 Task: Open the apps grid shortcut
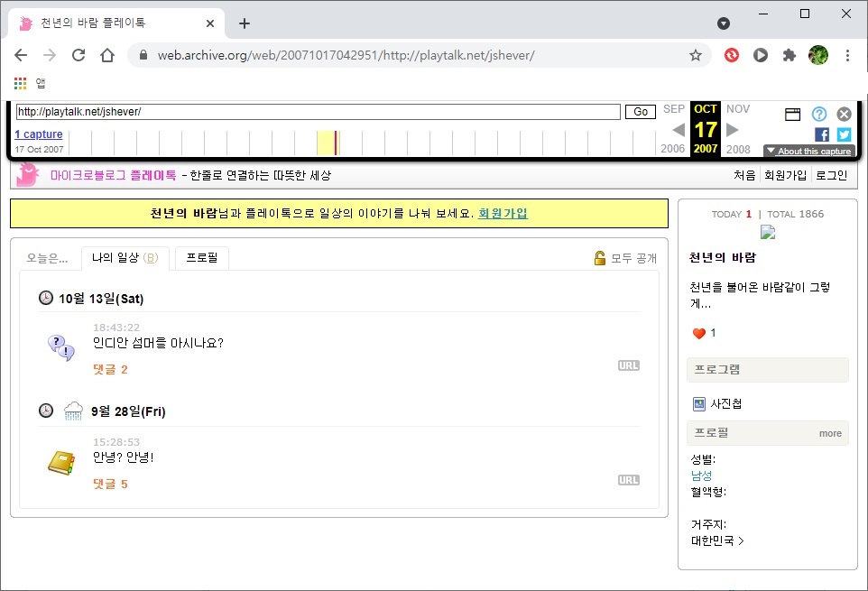click(21, 83)
